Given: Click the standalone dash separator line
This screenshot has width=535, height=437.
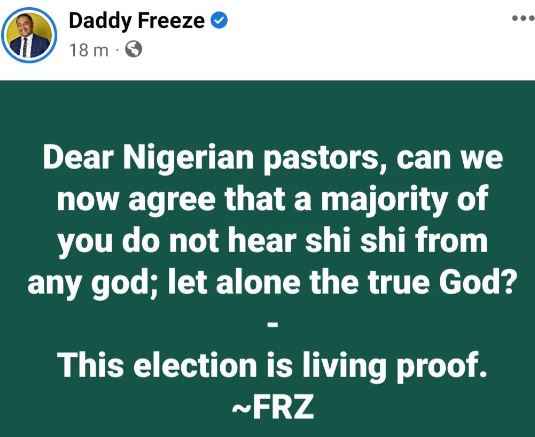Looking at the screenshot, I should point(273,325).
